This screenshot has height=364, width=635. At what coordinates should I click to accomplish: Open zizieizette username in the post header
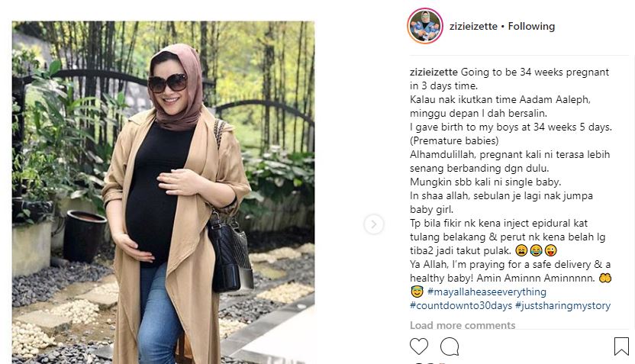(473, 26)
